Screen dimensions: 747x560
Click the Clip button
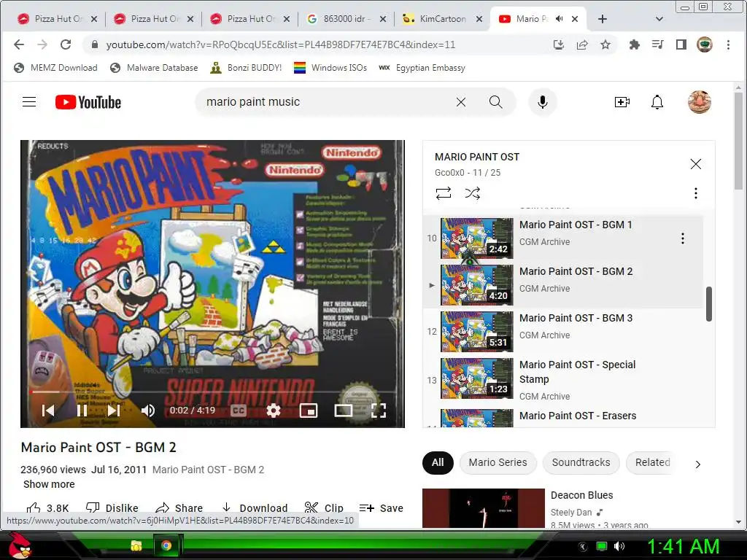(x=323, y=508)
